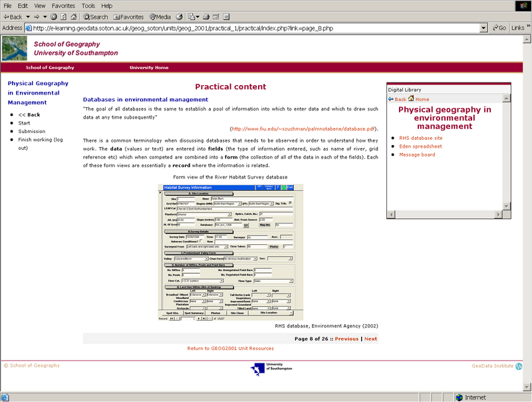Open the Help menu
The width and height of the screenshot is (532, 402).
pos(106,6)
